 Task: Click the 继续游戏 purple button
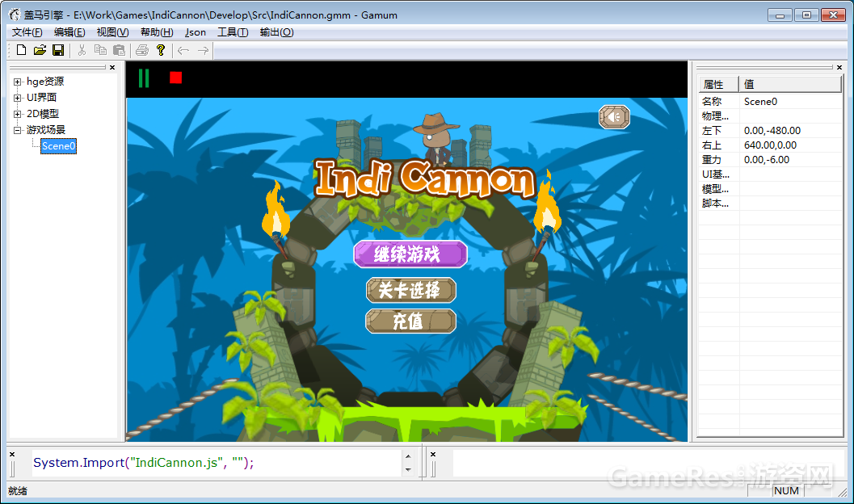pyautogui.click(x=410, y=254)
